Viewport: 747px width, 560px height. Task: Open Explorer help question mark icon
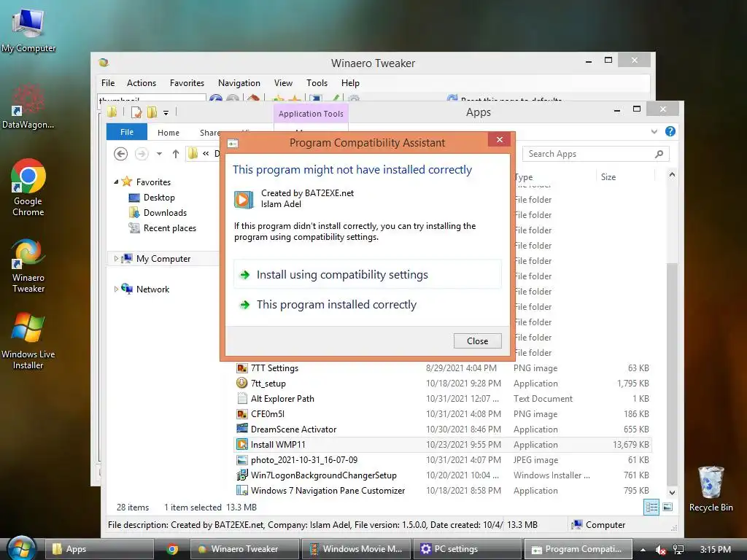click(670, 131)
